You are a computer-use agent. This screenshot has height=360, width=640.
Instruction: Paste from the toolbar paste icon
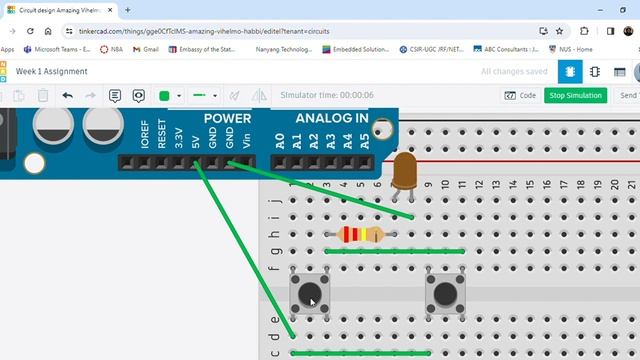[18, 96]
